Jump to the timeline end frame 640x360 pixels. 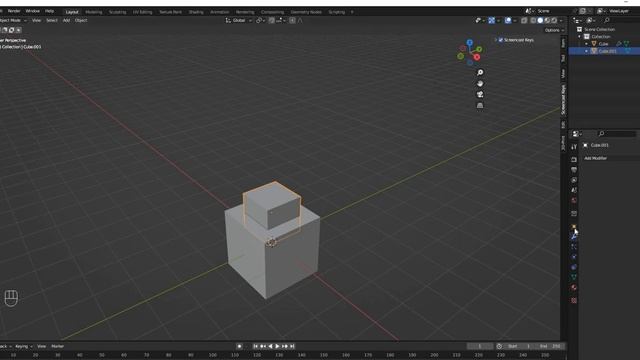pos(292,346)
